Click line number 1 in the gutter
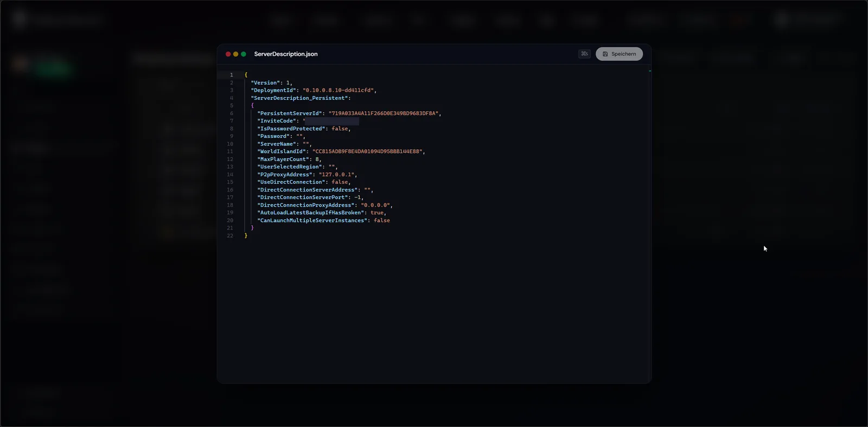868x427 pixels. 232,75
